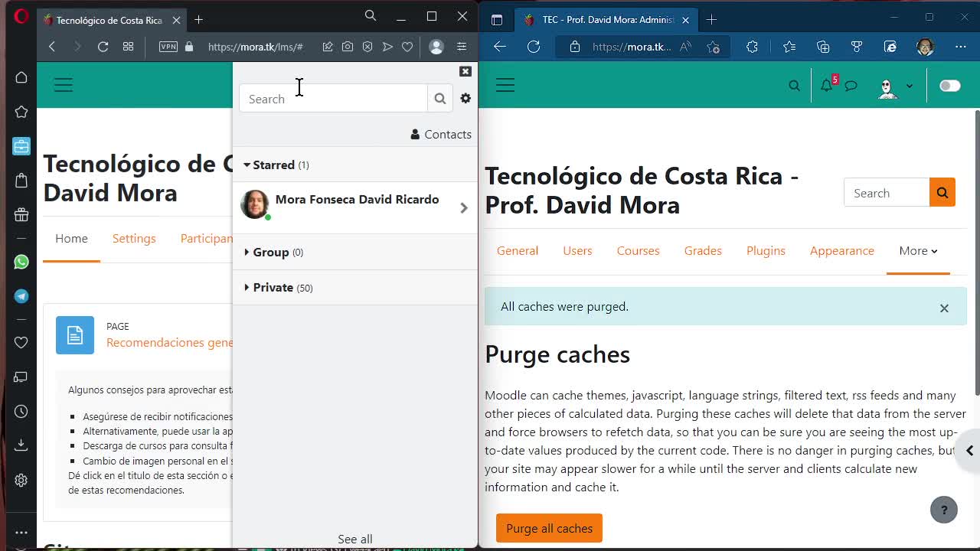Click Purge all caches button
Screen dimensions: 980x551
click(550, 528)
